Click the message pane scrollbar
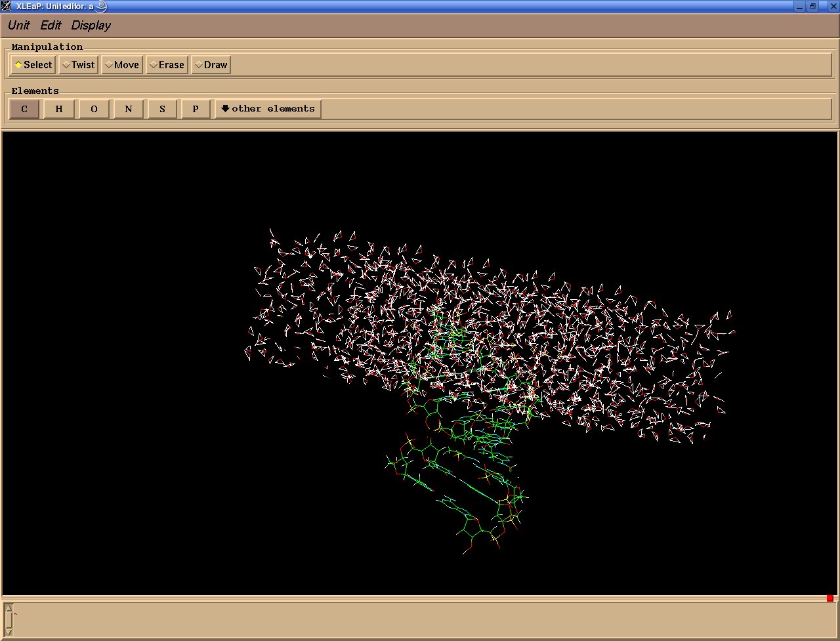 pyautogui.click(x=9, y=619)
